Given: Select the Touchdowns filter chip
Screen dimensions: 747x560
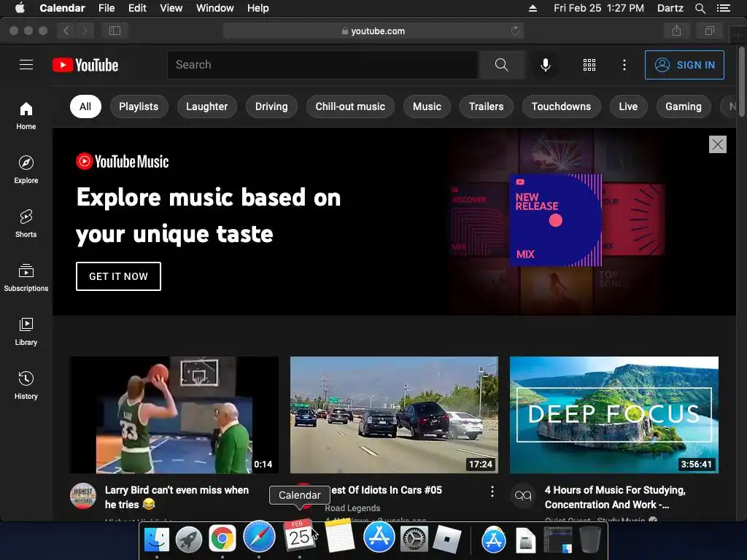Looking at the screenshot, I should [x=561, y=106].
